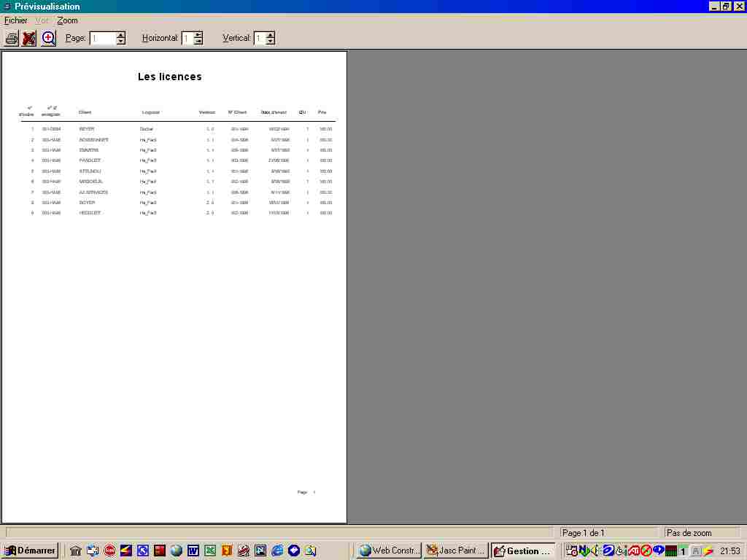The width and height of the screenshot is (747, 560).
Task: Click the red-striped paint quick launch icon
Action: pos(244,551)
